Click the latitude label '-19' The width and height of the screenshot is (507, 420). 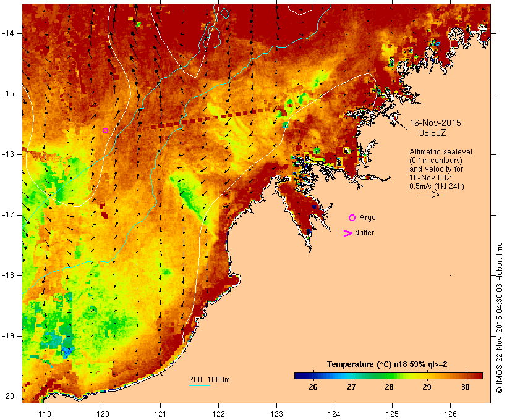tap(8, 336)
